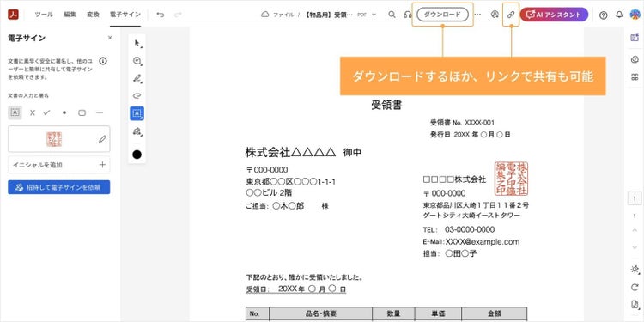The height and width of the screenshot is (322, 644).
Task: Open the ツール menu
Action: tap(44, 15)
